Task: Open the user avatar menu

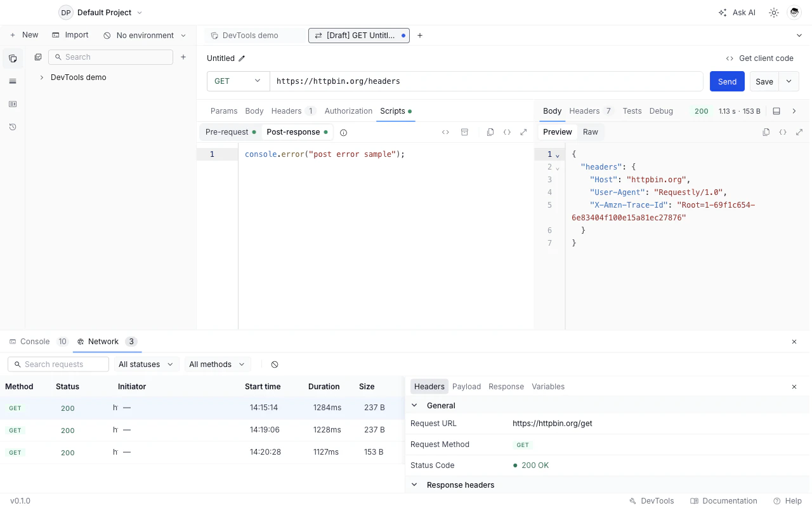Action: pos(794,13)
